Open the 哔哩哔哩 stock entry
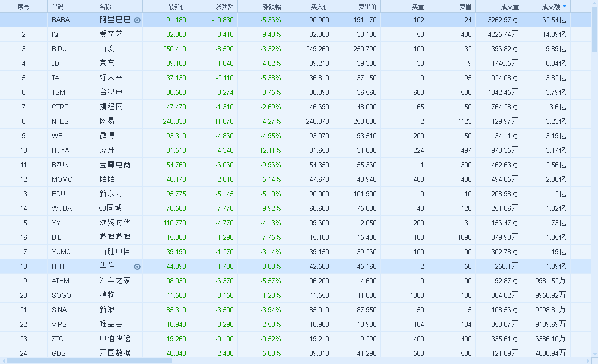Screen dimensions: 598x364 coord(115,237)
